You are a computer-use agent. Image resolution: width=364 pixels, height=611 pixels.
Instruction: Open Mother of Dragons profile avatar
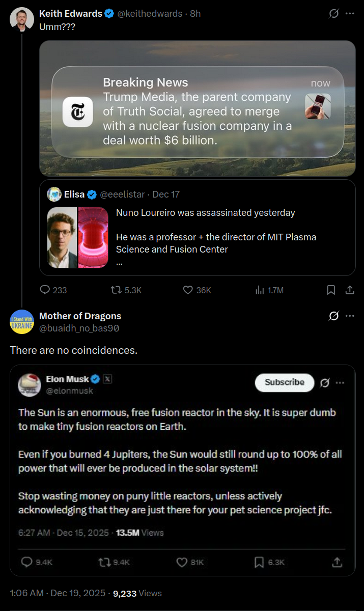click(x=21, y=322)
